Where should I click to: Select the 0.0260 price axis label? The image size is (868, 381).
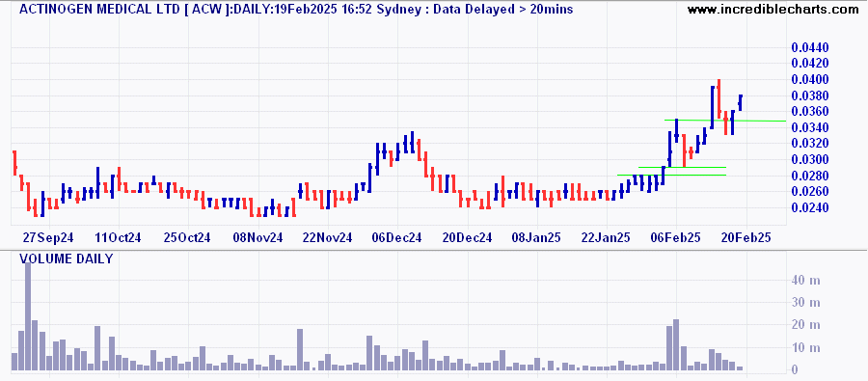[810, 192]
